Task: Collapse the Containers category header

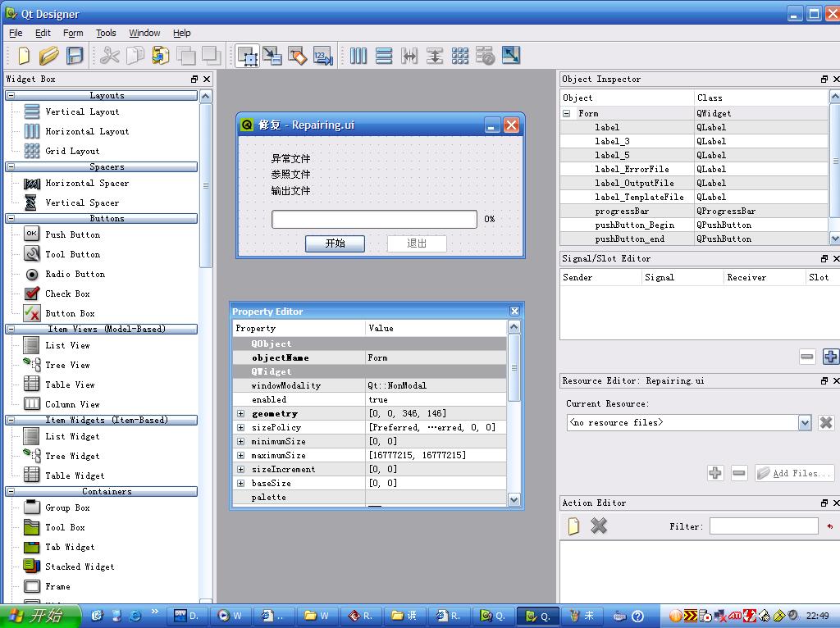Action: pos(11,491)
